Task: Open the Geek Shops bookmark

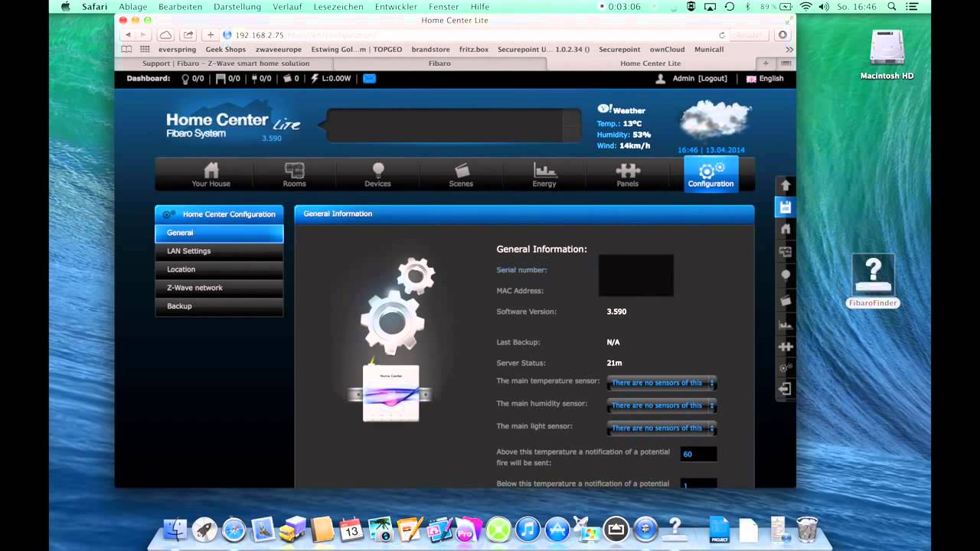Action: (x=225, y=49)
